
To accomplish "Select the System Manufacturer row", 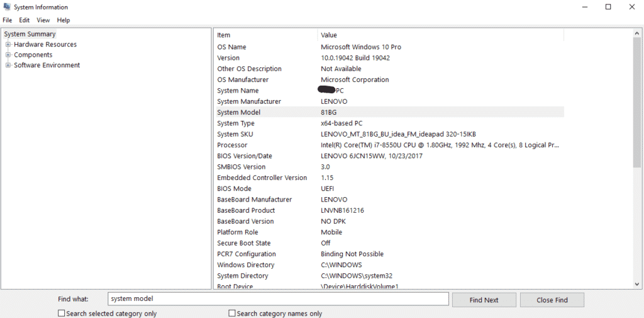I will pos(389,101).
